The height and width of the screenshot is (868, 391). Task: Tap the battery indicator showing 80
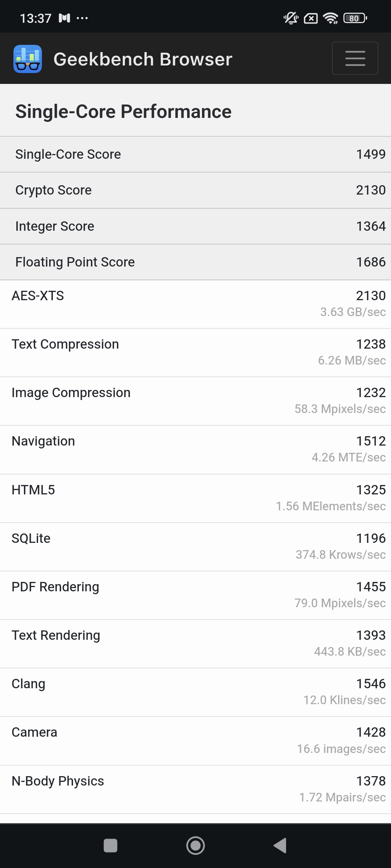355,18
